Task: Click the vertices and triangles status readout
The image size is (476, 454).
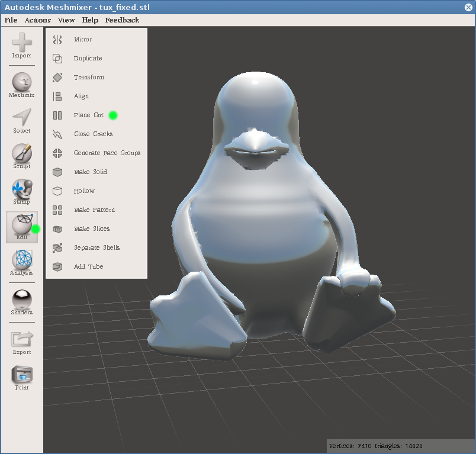Action: [x=376, y=446]
